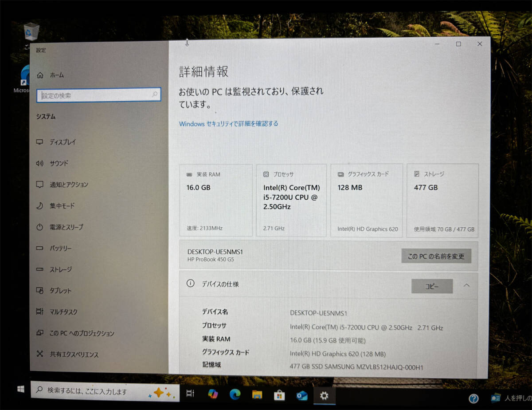532x410 pixels.
Task: Click the この PC の名前を変更 button
Action: coord(436,256)
